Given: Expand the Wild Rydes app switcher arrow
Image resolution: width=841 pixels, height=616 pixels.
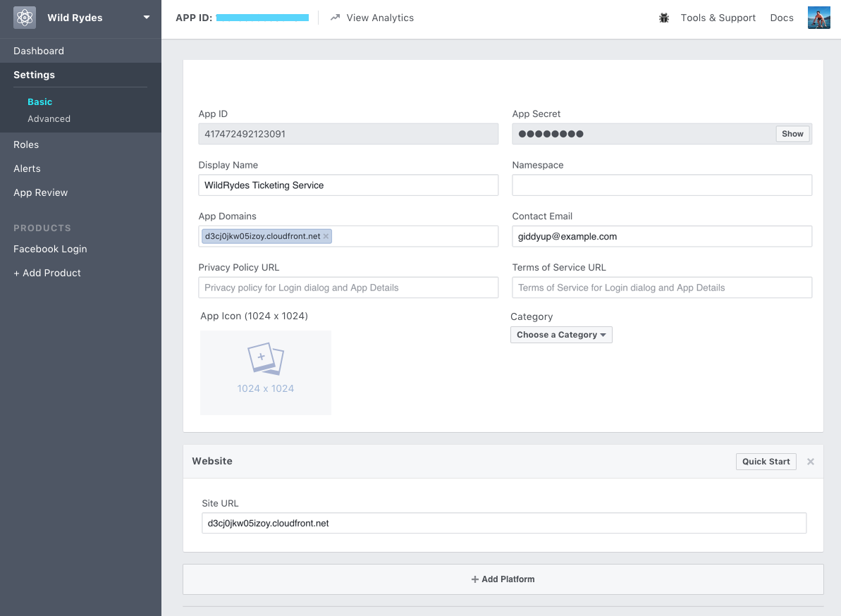Looking at the screenshot, I should 147,17.
